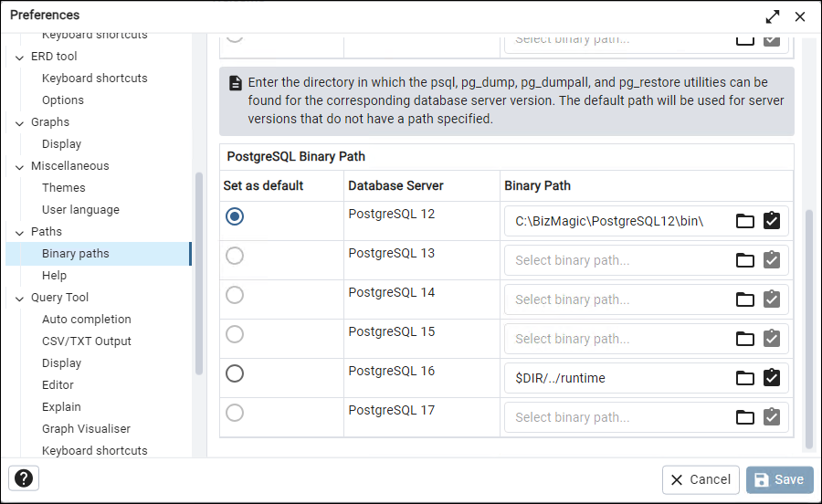Click the 'PostgreSQL Binary Path' heading
Image resolution: width=822 pixels, height=504 pixels.
coord(296,157)
